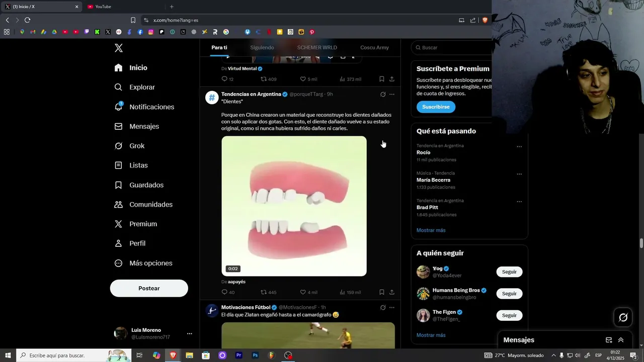Open the Brad Pitt trending topic
The height and width of the screenshot is (362, 644).
[427, 208]
